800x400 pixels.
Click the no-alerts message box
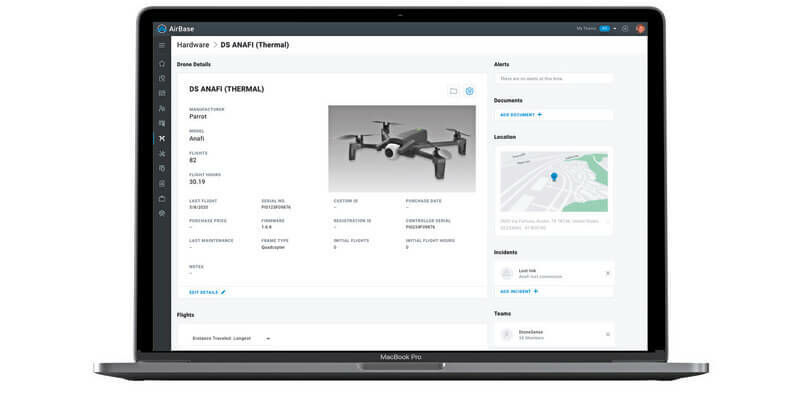pyautogui.click(x=554, y=79)
